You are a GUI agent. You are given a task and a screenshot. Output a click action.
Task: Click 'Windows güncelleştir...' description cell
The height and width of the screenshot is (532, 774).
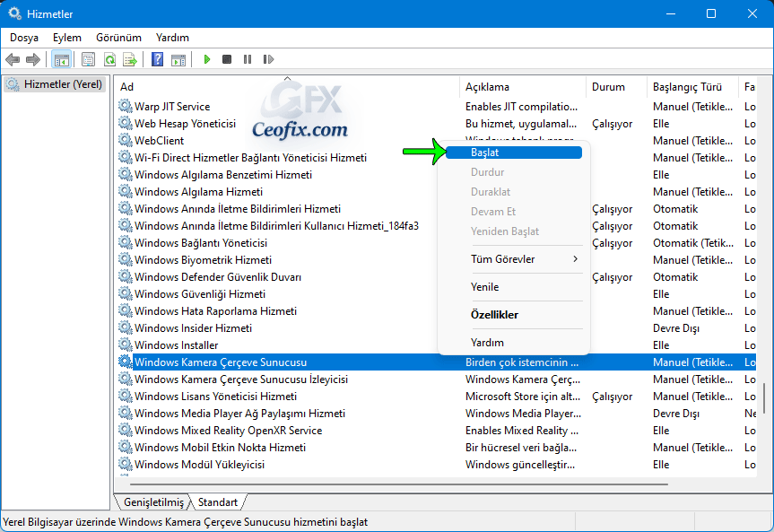click(520, 465)
